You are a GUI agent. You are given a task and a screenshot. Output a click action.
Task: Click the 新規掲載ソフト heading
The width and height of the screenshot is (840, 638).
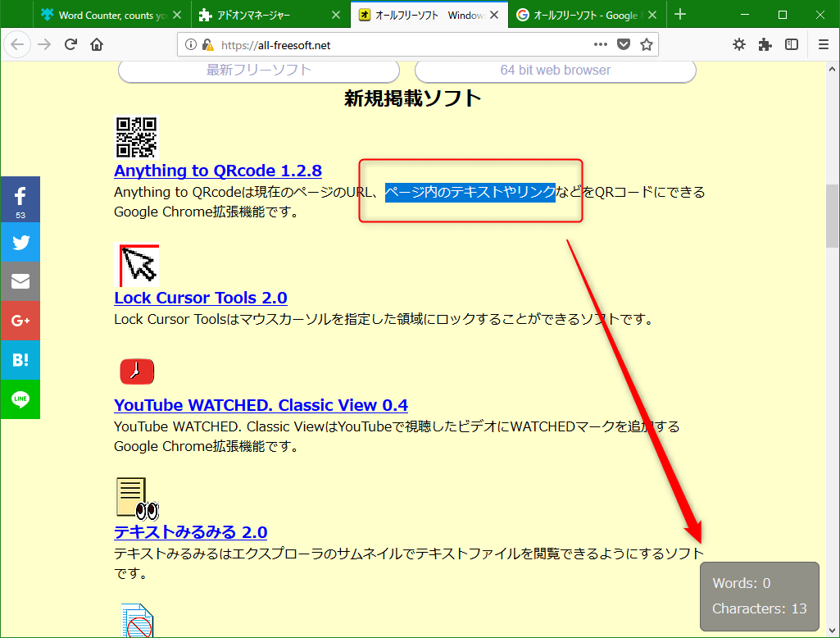point(412,98)
